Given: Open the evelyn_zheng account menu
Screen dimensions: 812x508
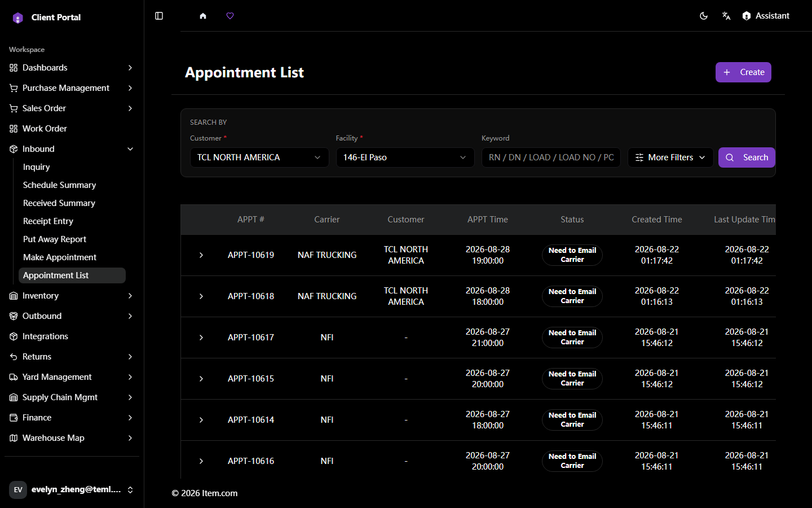Looking at the screenshot, I should coord(72,490).
